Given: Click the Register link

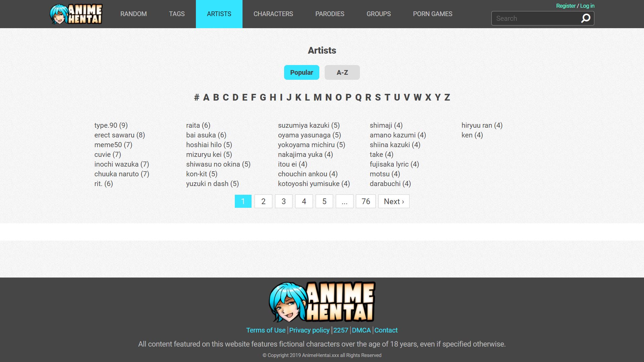Looking at the screenshot, I should click(566, 6).
